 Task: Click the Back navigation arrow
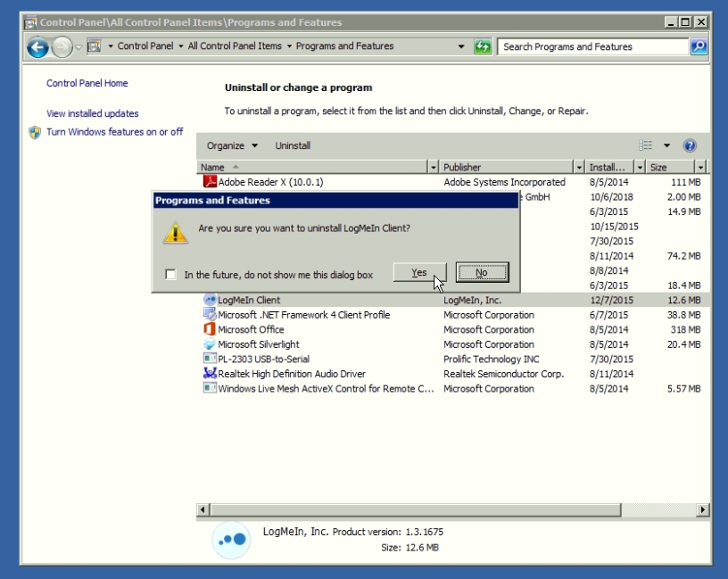click(x=37, y=47)
